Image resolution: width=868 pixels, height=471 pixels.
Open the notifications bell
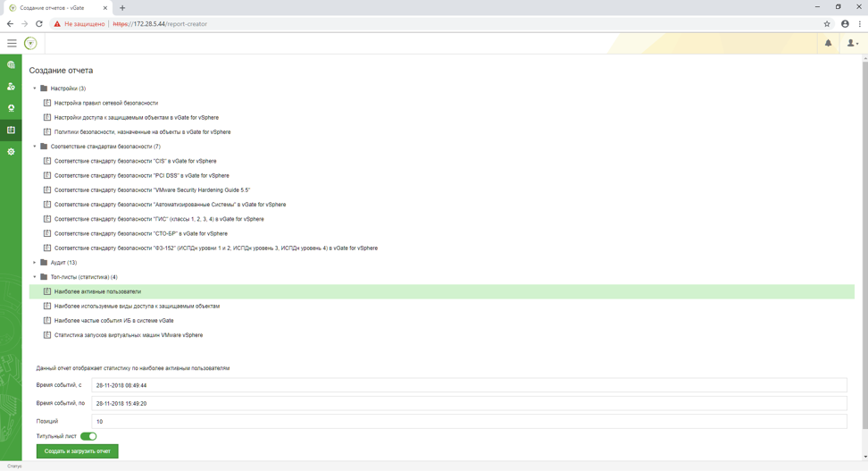tap(828, 43)
